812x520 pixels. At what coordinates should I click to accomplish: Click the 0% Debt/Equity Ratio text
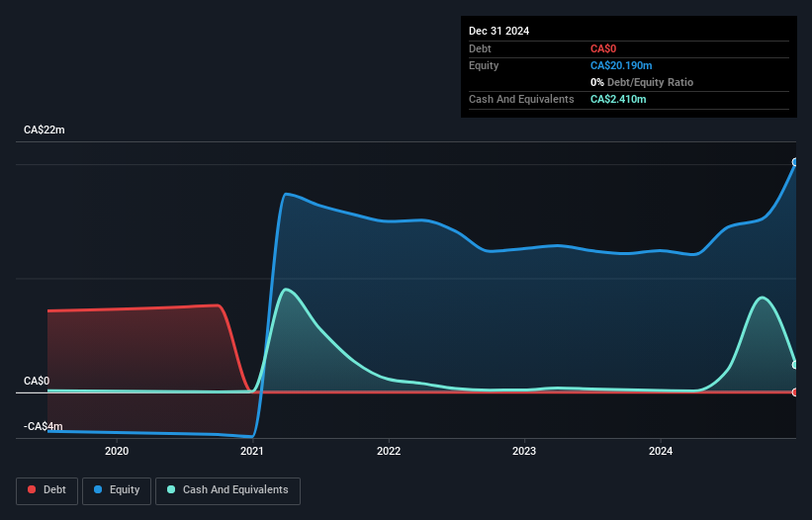(x=642, y=82)
